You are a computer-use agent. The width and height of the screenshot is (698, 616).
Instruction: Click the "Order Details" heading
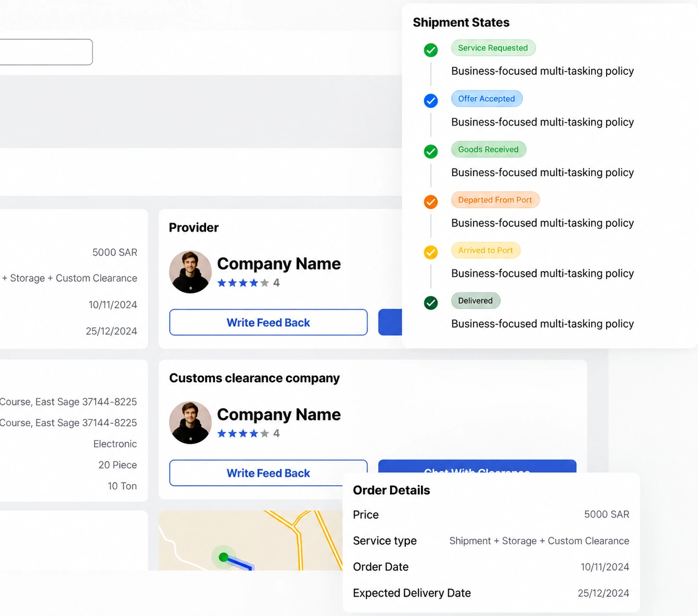click(x=392, y=490)
